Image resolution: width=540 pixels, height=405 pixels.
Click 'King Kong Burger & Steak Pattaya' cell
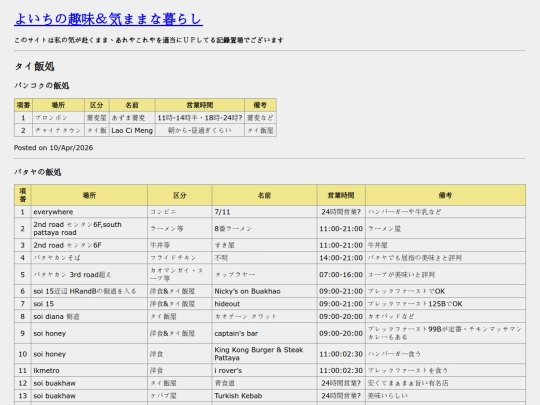point(264,354)
